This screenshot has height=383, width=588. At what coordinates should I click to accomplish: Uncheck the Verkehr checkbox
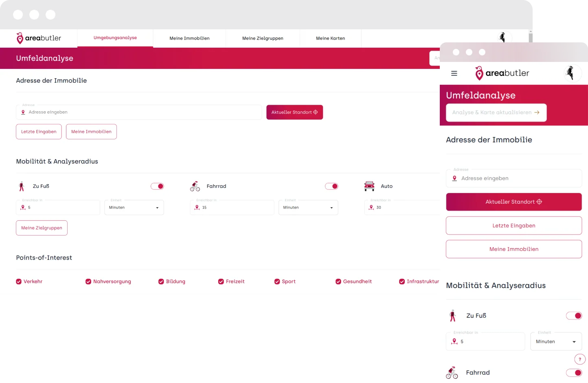(x=19, y=282)
